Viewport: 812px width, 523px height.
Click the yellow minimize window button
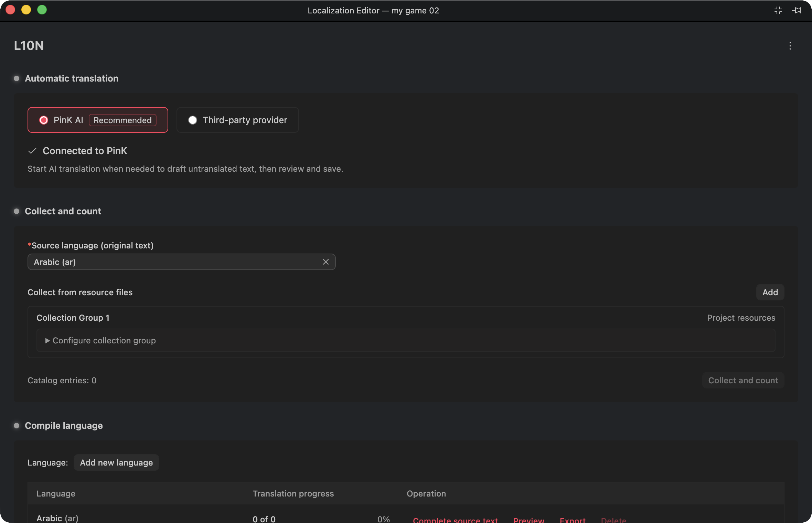pyautogui.click(x=26, y=10)
